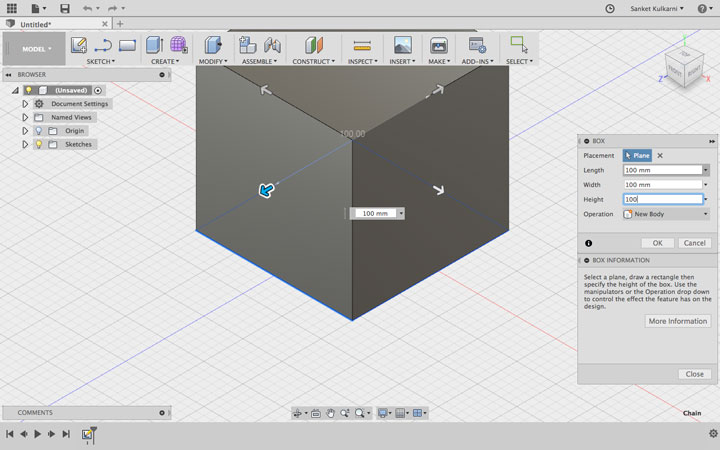
Task: Confirm the box with OK button
Action: pyautogui.click(x=658, y=243)
